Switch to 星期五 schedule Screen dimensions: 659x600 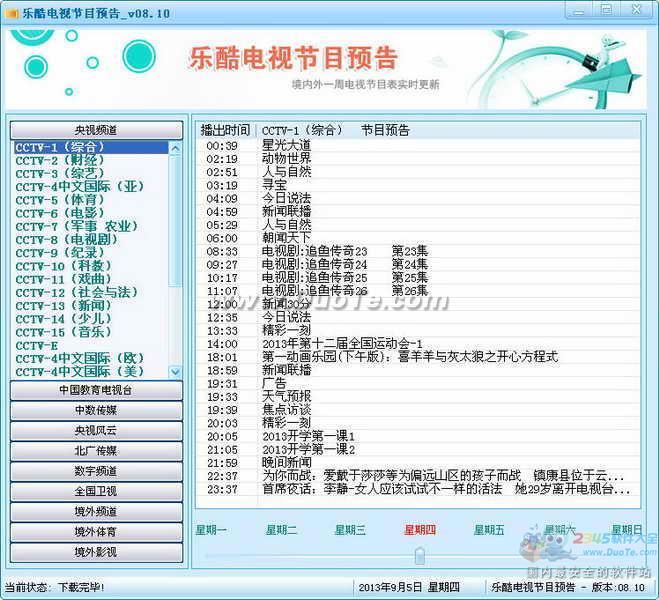489,530
